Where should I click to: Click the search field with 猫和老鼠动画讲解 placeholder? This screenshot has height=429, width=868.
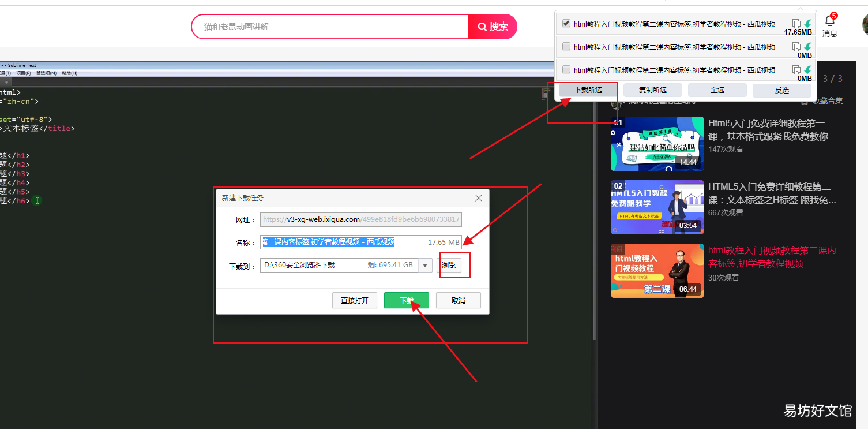coord(330,27)
